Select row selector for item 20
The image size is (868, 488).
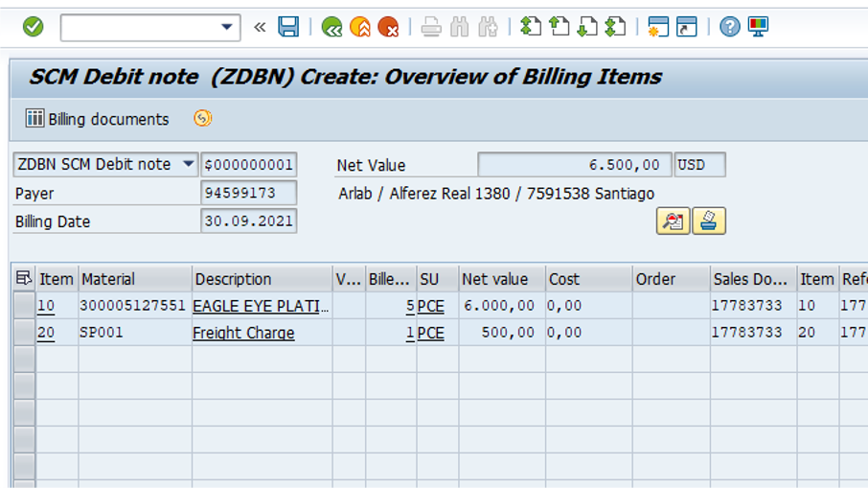click(24, 333)
